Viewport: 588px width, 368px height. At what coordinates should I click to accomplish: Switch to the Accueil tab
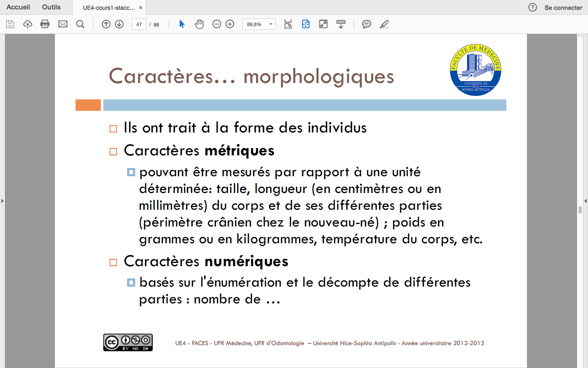[x=18, y=7]
